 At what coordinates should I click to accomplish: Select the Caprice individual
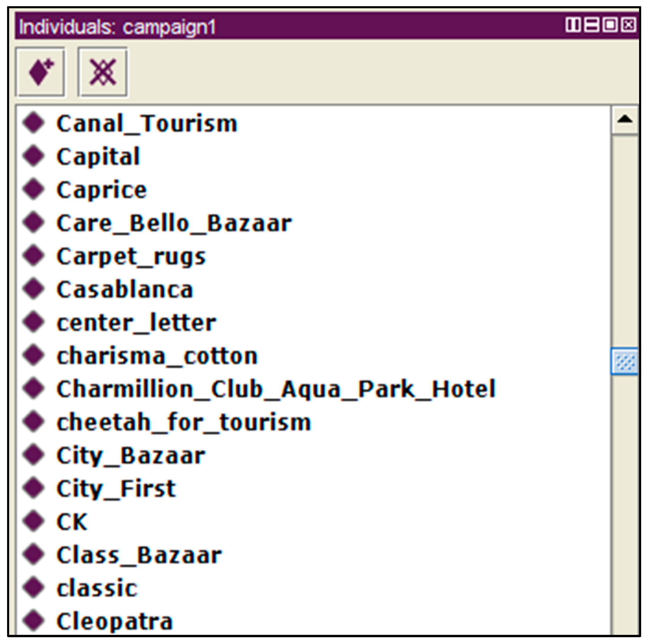click(x=102, y=190)
